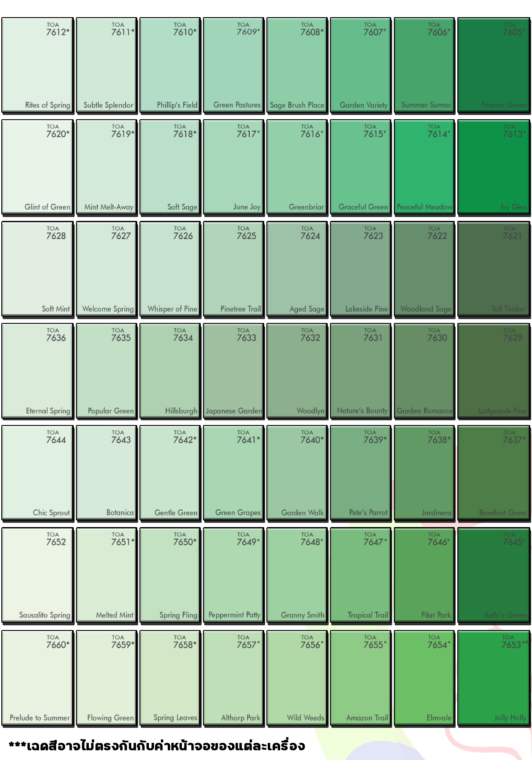This screenshot has height=760, width=532.
Task: Select the Sausalito Spring 7652 swatch
Action: [x=37, y=575]
